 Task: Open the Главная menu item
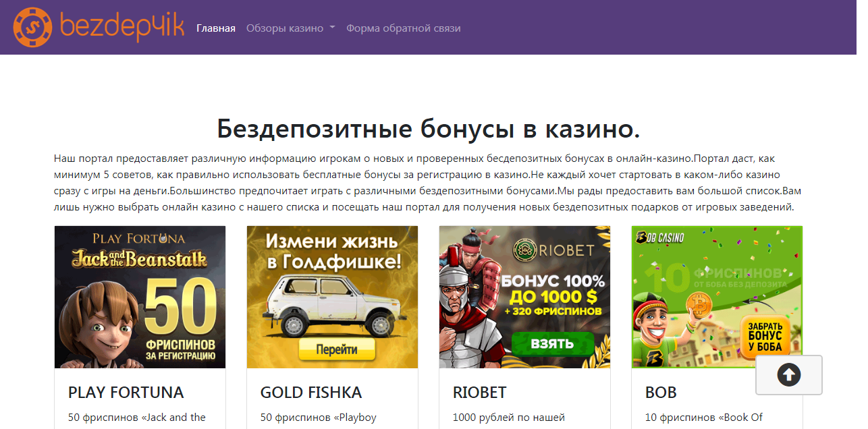coord(216,28)
